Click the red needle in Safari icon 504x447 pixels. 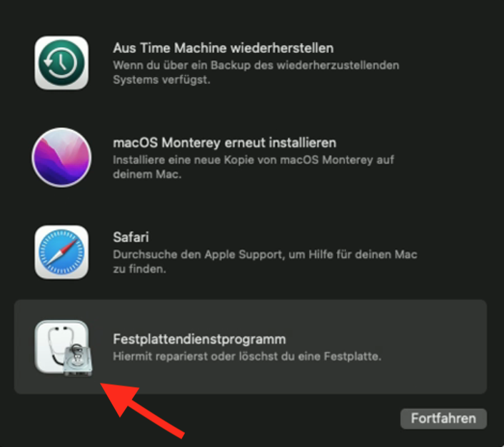click(x=68, y=246)
